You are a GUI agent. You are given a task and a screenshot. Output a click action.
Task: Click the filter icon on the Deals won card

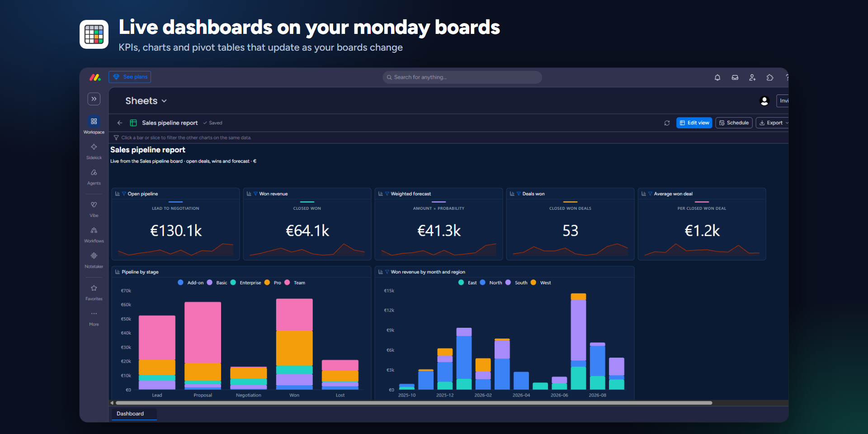519,194
